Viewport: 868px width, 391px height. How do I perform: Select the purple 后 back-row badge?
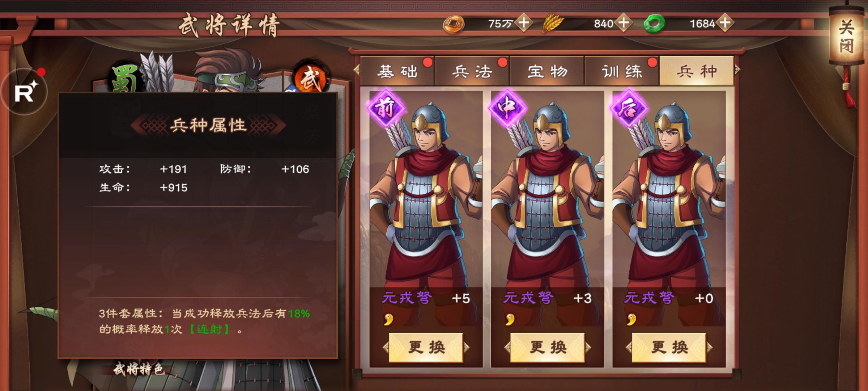tap(629, 108)
